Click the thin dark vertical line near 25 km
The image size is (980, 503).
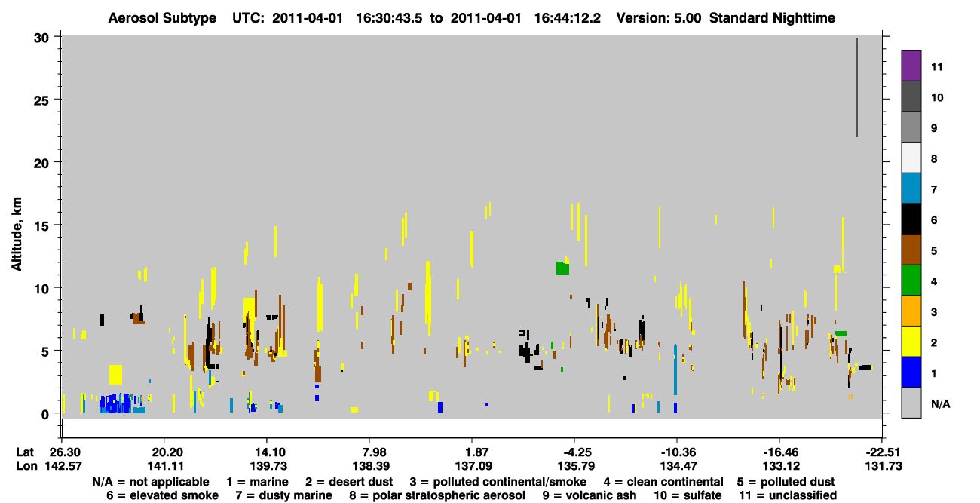coord(857,87)
